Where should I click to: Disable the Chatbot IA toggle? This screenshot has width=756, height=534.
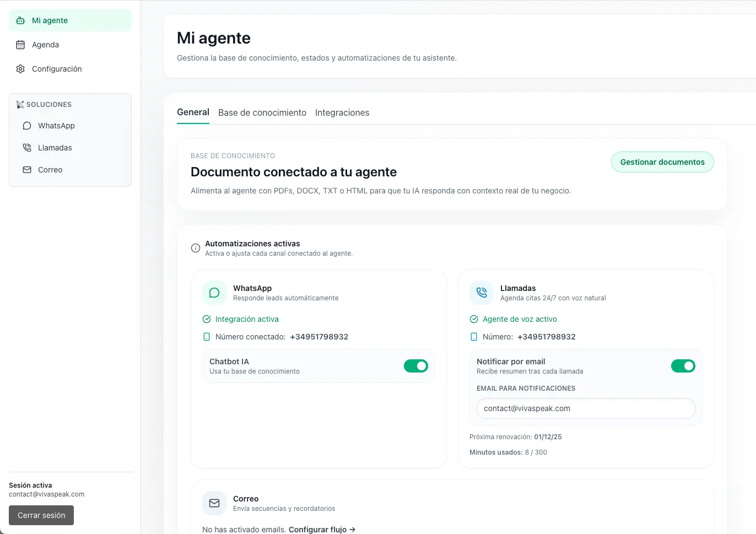click(x=416, y=366)
